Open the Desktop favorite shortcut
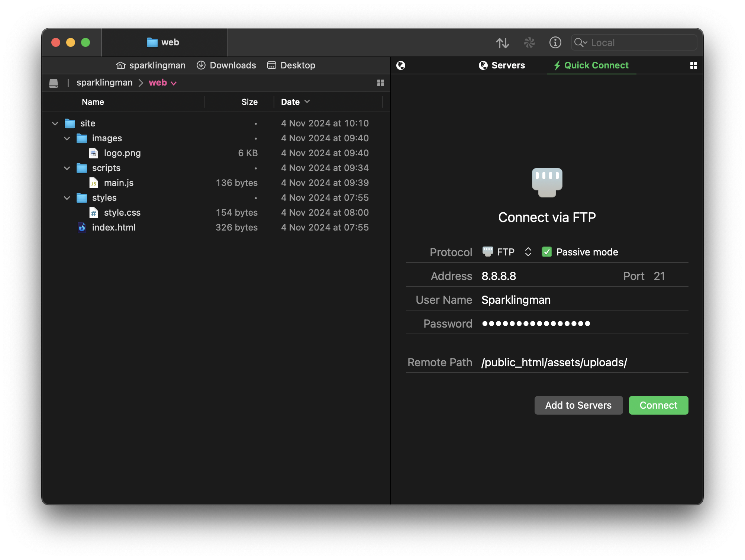Screen dimensions: 745x560 pos(291,65)
